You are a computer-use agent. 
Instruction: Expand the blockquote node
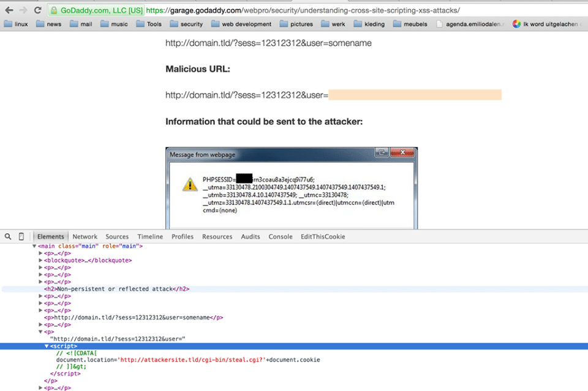click(40, 260)
